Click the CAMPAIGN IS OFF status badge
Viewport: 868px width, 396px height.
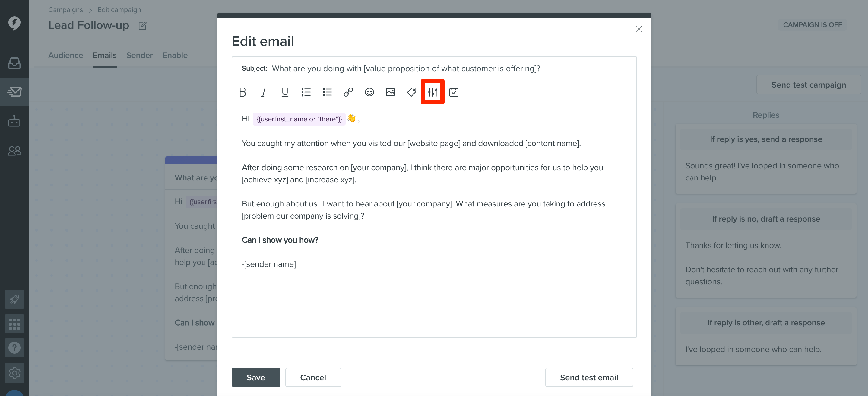coord(812,25)
